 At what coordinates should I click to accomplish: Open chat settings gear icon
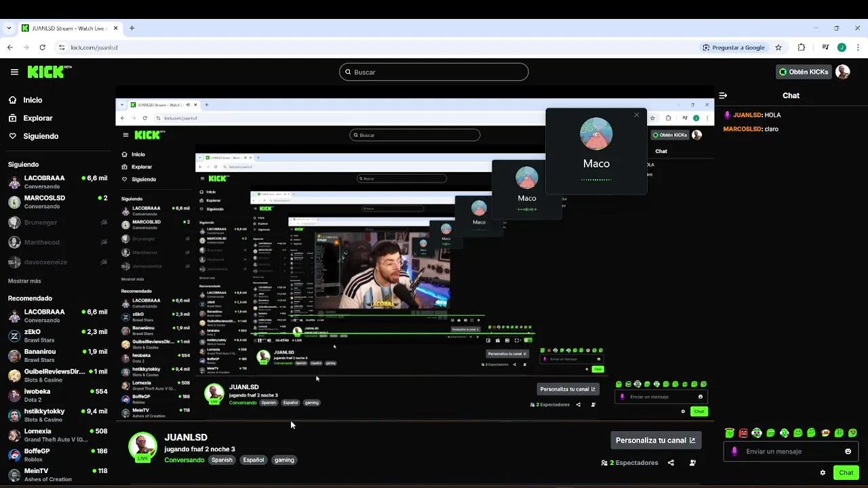pyautogui.click(x=823, y=472)
